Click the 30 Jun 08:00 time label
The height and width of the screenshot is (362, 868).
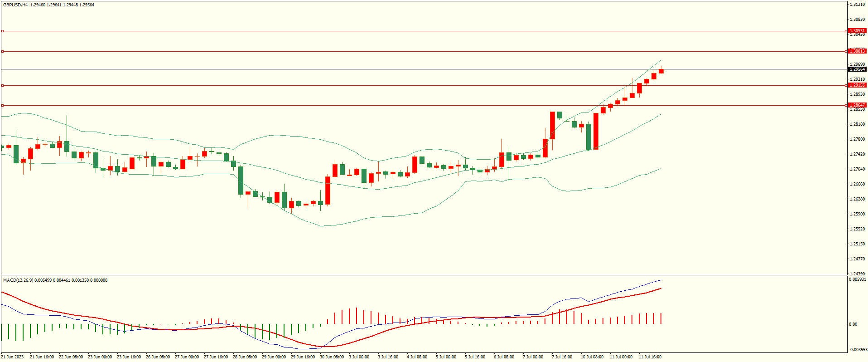332,357
